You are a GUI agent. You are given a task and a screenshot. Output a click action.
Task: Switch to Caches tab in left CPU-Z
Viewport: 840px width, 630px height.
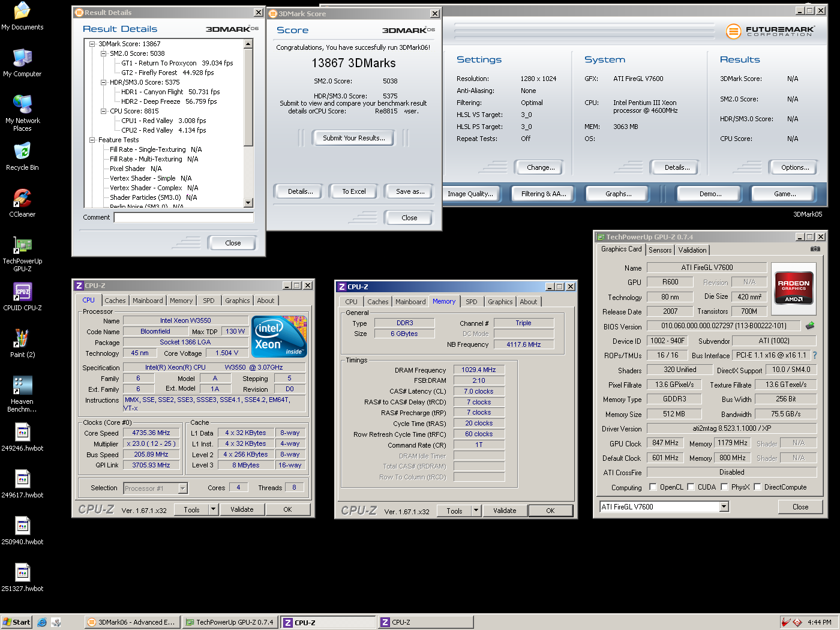(x=115, y=301)
